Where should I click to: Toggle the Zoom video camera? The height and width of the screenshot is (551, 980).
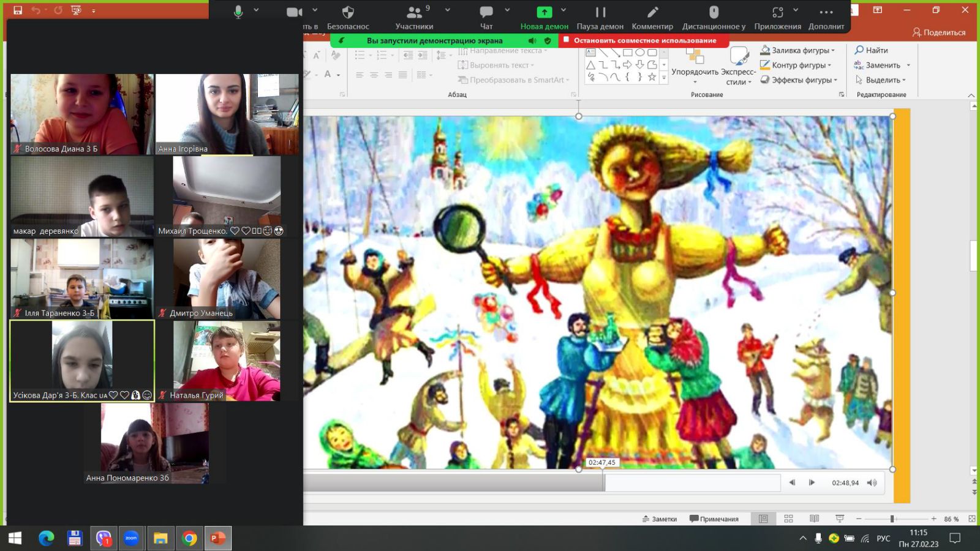click(295, 12)
